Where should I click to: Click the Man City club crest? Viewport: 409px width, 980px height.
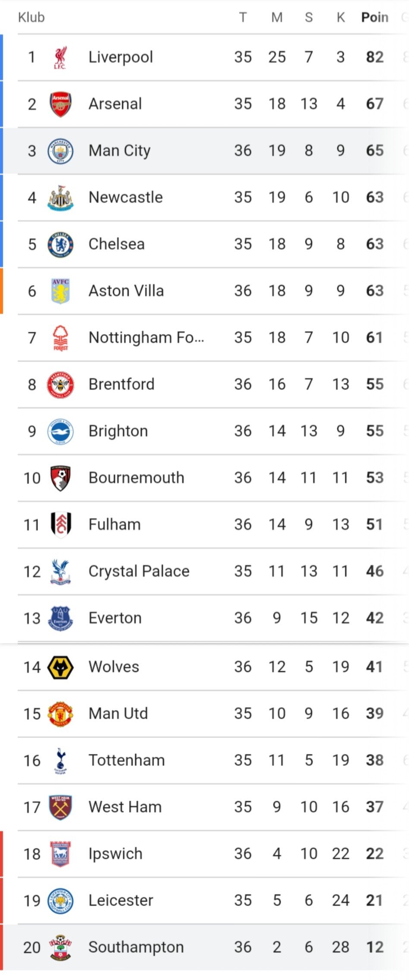coord(60,151)
